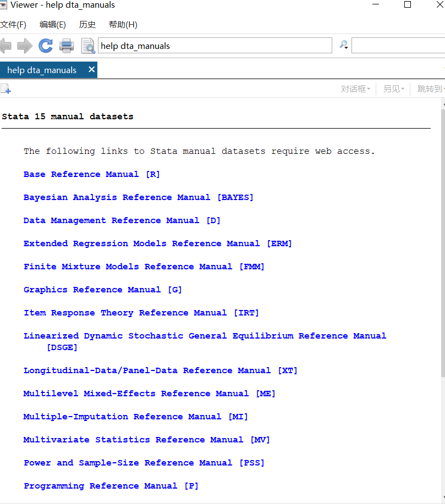The width and height of the screenshot is (445, 504).
Task: Expand the 另见 dropdown
Action: (393, 88)
